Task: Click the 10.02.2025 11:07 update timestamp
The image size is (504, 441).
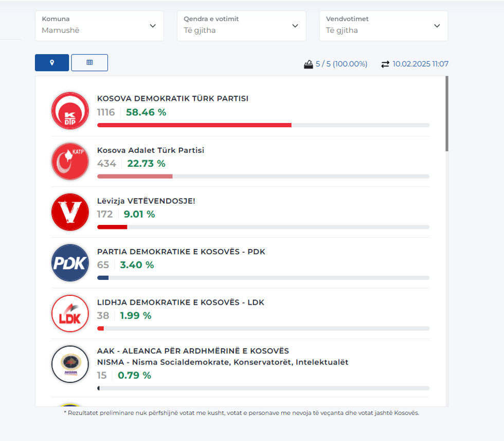Action: 420,64
